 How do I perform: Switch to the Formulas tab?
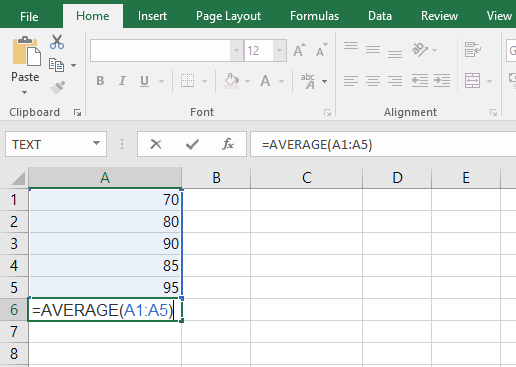coord(314,16)
